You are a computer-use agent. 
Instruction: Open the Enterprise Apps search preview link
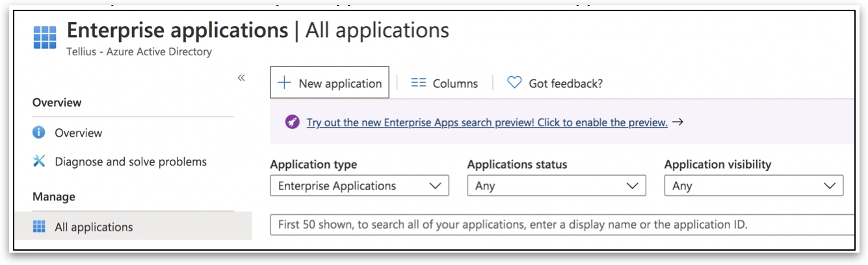(487, 122)
